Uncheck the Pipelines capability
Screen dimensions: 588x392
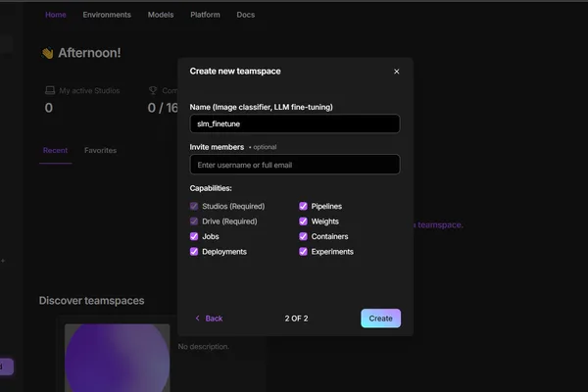(x=303, y=207)
